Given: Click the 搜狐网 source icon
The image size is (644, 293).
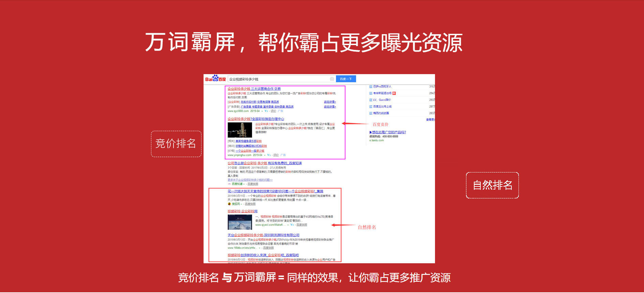Looking at the screenshot, I should [229, 204].
